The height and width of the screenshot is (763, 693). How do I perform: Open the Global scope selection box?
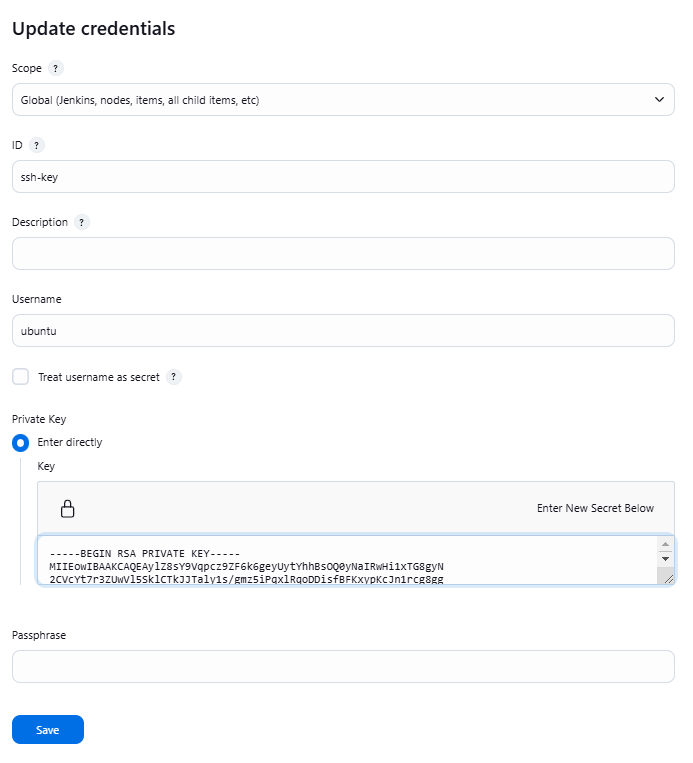tap(343, 100)
